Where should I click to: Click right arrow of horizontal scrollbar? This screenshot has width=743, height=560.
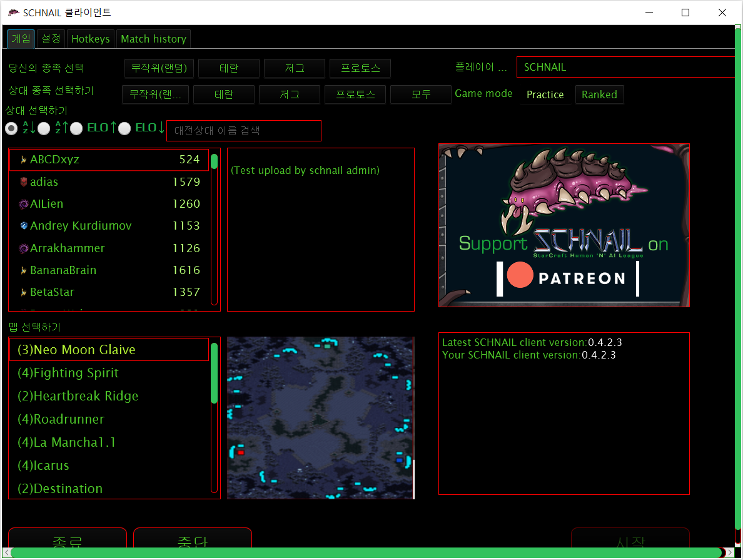click(x=730, y=553)
